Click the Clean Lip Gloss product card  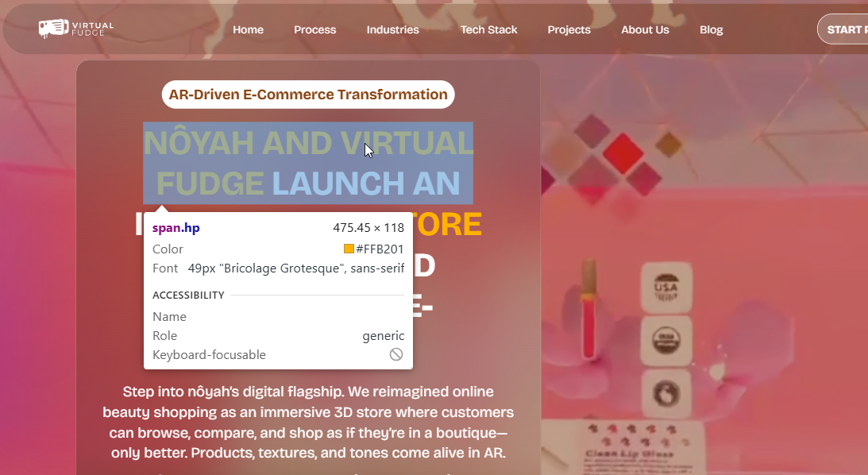[x=637, y=447]
